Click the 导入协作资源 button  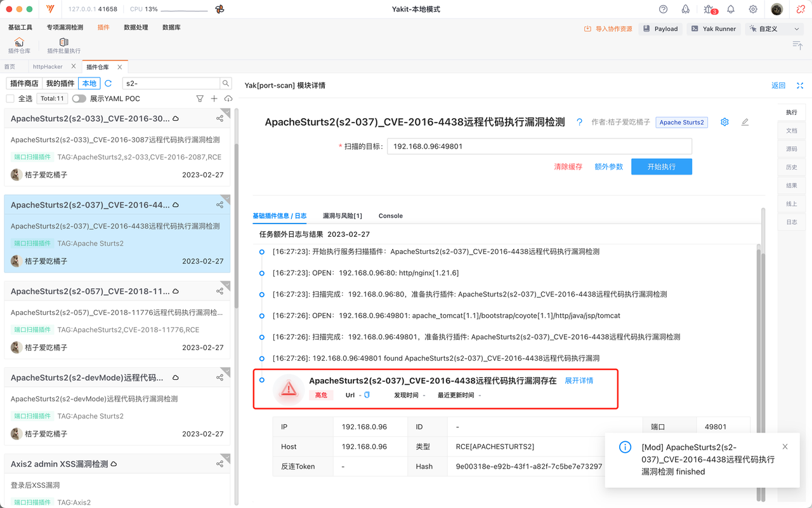pos(608,29)
